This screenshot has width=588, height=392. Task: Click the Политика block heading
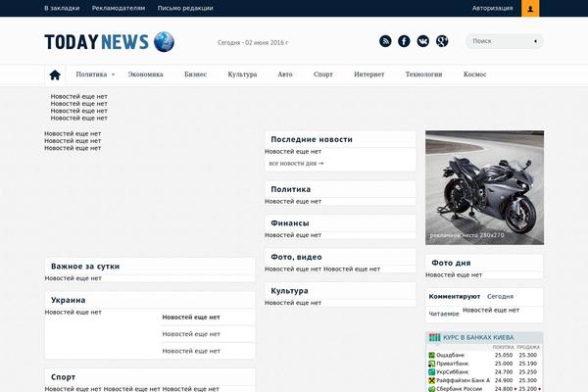tap(291, 189)
